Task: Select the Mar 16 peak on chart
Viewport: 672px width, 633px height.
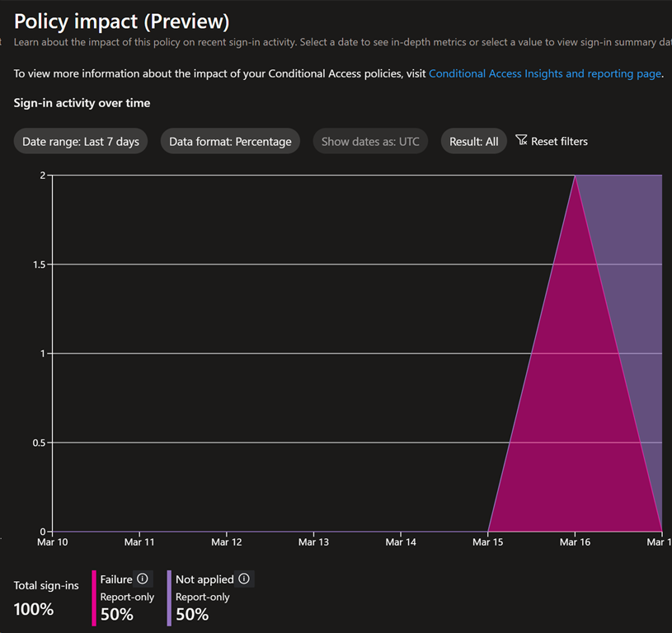Action: point(575,176)
